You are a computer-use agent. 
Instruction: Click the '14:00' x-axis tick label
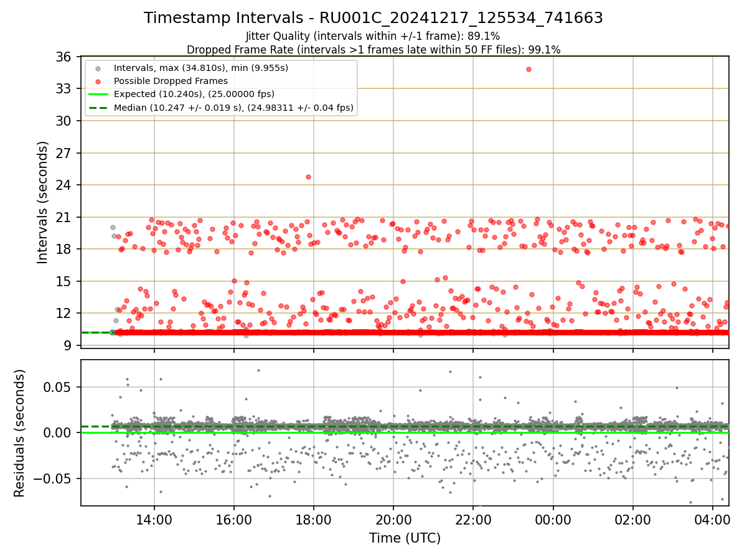click(154, 520)
